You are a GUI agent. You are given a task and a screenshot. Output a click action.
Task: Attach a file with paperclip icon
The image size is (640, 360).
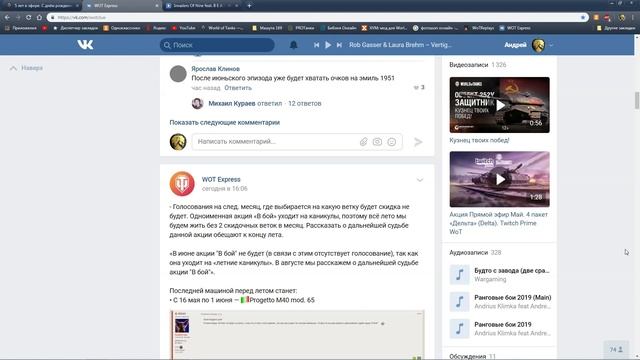[363, 142]
